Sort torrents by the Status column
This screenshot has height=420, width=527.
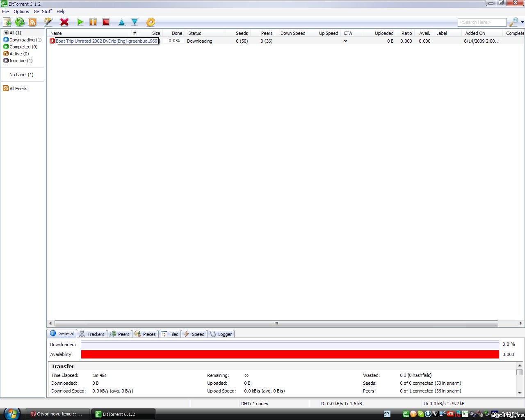[205, 33]
